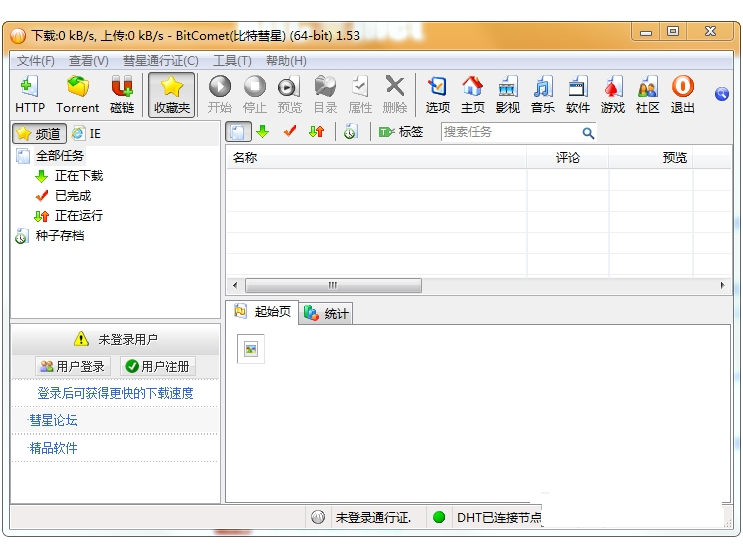Click the 标签 tags button

(x=400, y=132)
